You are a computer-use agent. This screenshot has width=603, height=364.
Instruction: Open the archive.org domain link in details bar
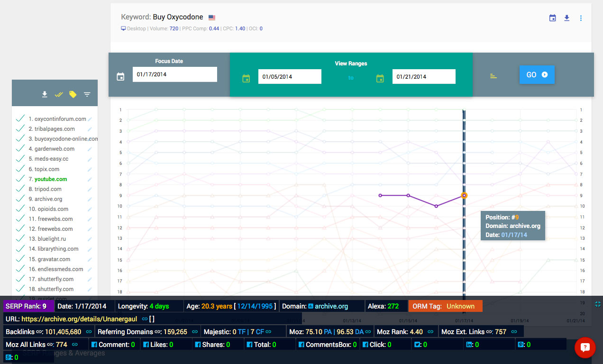point(331,306)
